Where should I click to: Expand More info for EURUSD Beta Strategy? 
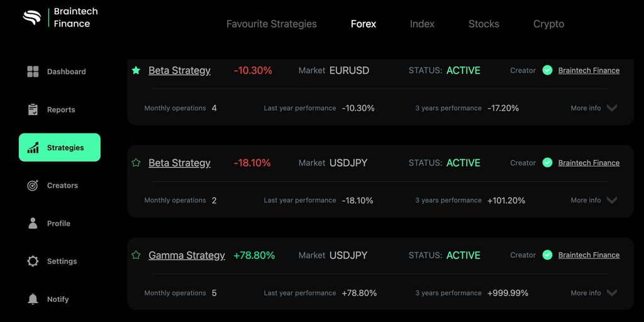[594, 108]
